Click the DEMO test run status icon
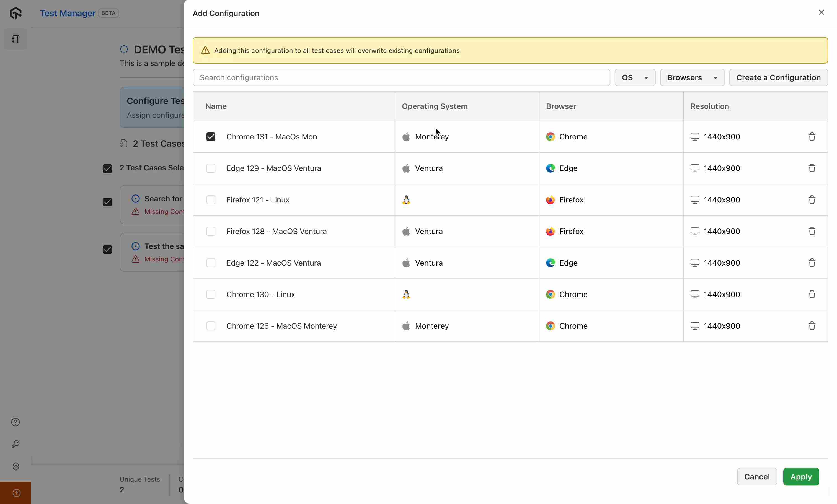The width and height of the screenshot is (837, 504). click(x=124, y=50)
